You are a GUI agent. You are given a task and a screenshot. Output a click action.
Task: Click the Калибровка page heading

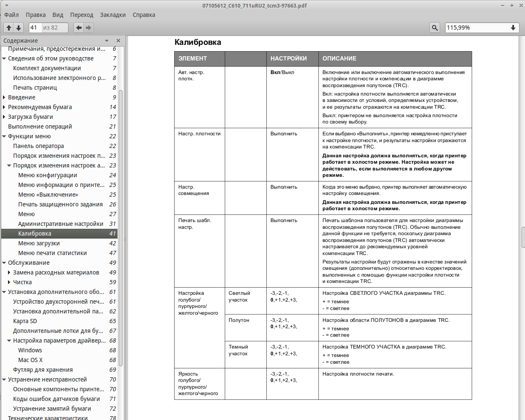[198, 42]
